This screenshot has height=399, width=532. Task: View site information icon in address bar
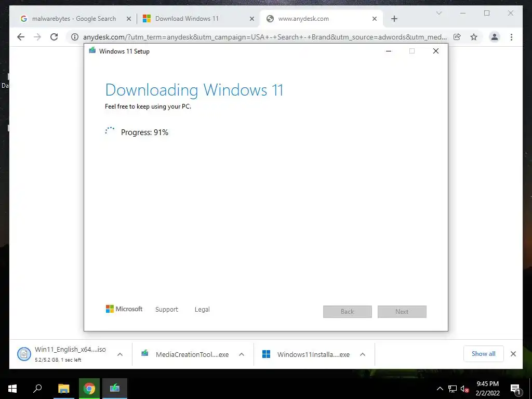75,37
